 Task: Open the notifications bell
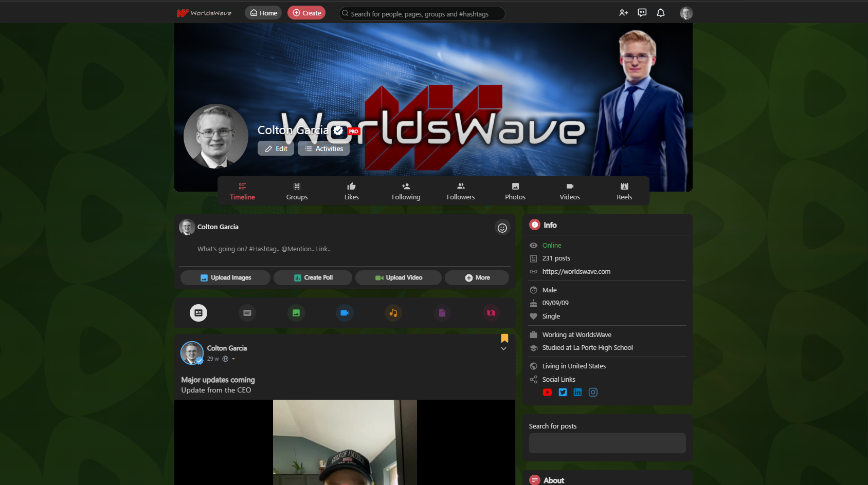point(660,13)
